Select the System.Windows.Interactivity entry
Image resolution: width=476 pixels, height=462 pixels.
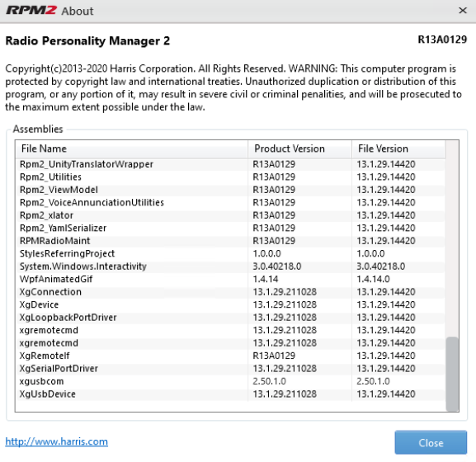pyautogui.click(x=230, y=266)
